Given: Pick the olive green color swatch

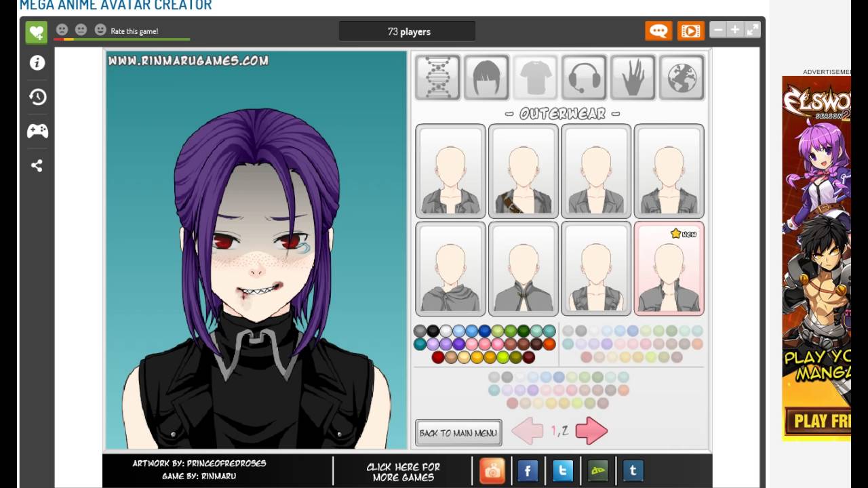Looking at the screenshot, I should point(515,357).
